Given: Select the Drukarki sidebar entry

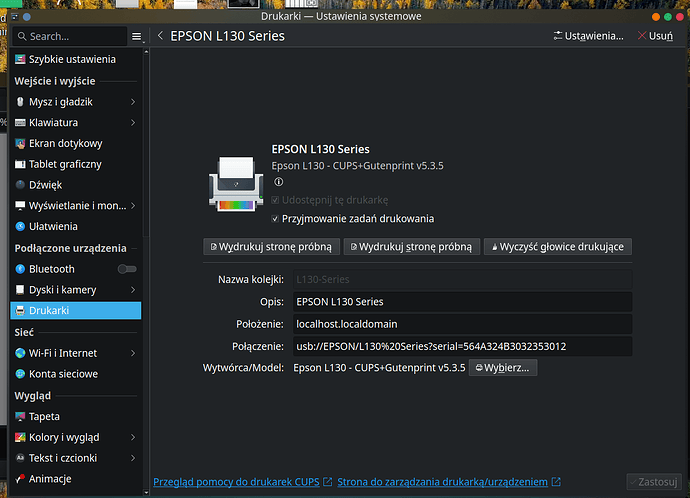Looking at the screenshot, I should tap(76, 311).
